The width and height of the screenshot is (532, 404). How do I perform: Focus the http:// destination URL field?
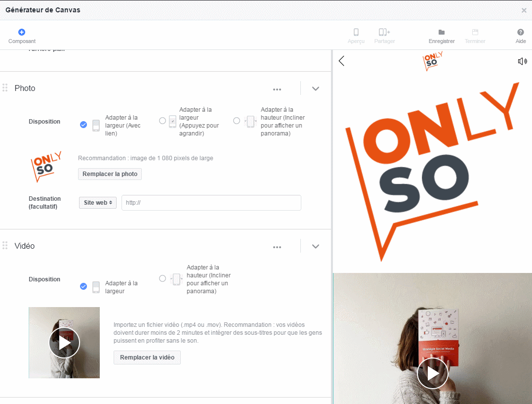tap(211, 203)
